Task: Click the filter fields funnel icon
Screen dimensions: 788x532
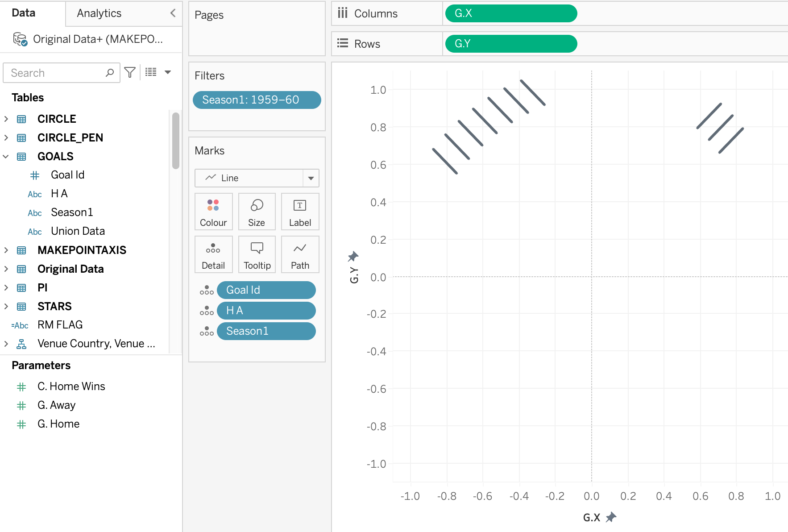Action: coord(130,72)
